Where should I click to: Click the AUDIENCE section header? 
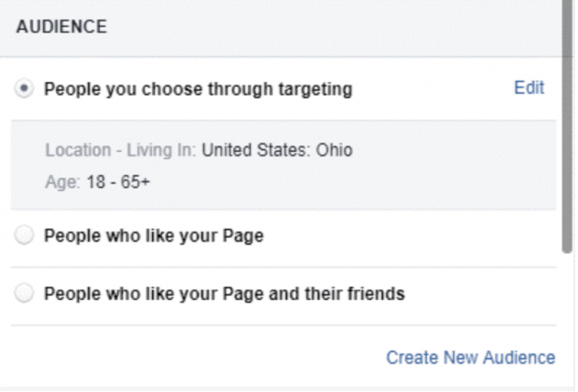[62, 27]
